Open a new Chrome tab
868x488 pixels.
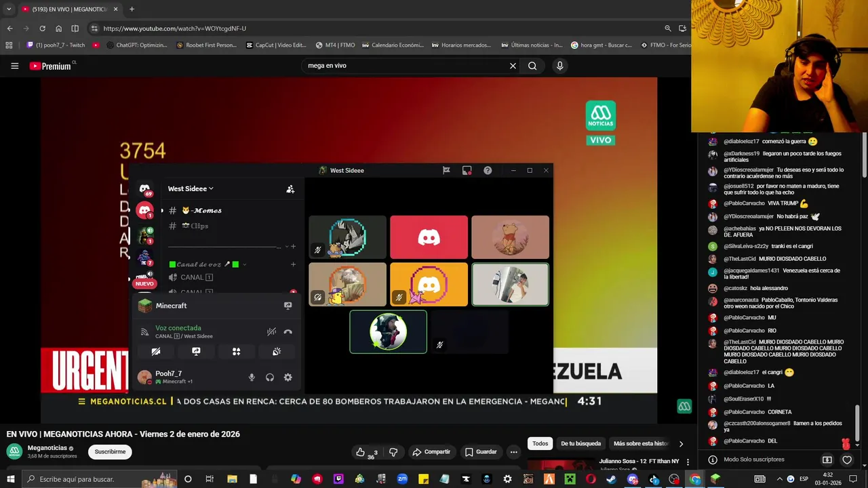coord(132,9)
